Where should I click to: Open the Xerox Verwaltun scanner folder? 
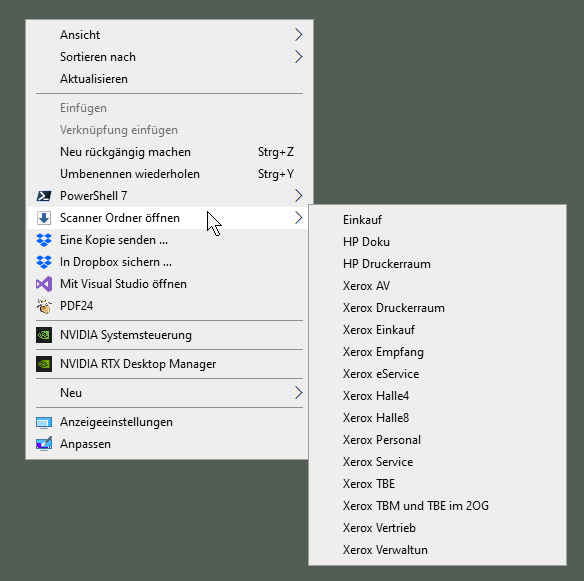[437, 550]
